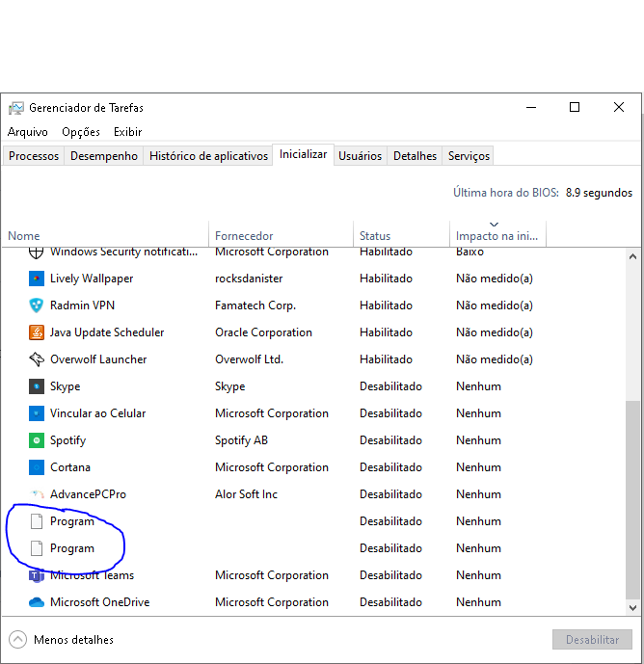Click Overwolf Ltd. supplier cell
644x664 pixels.
(x=249, y=359)
